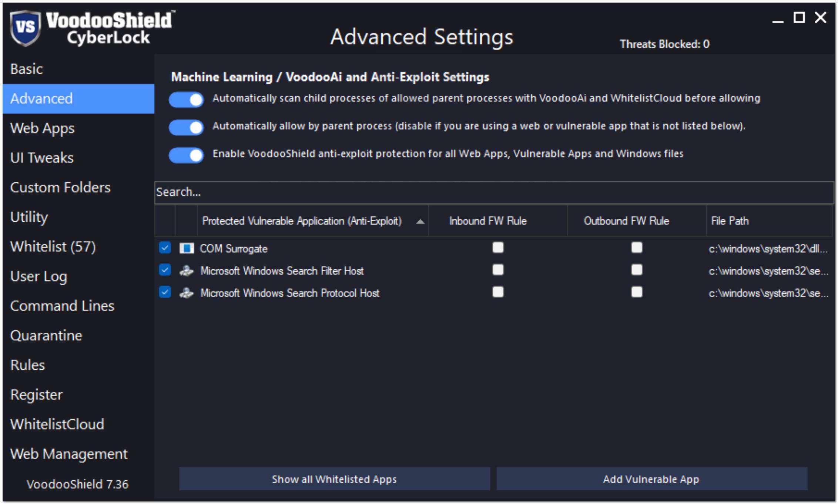Open the Web Apps settings section
This screenshot has width=838, height=504.
pyautogui.click(x=42, y=128)
